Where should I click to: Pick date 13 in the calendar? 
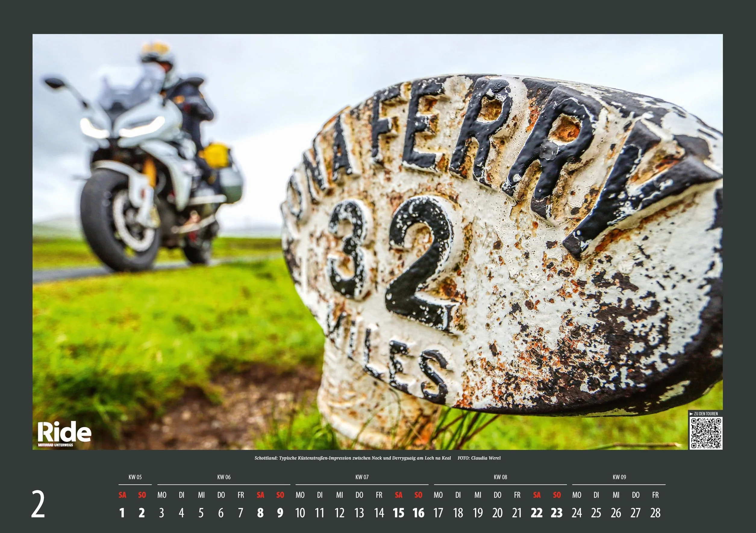pos(359,513)
